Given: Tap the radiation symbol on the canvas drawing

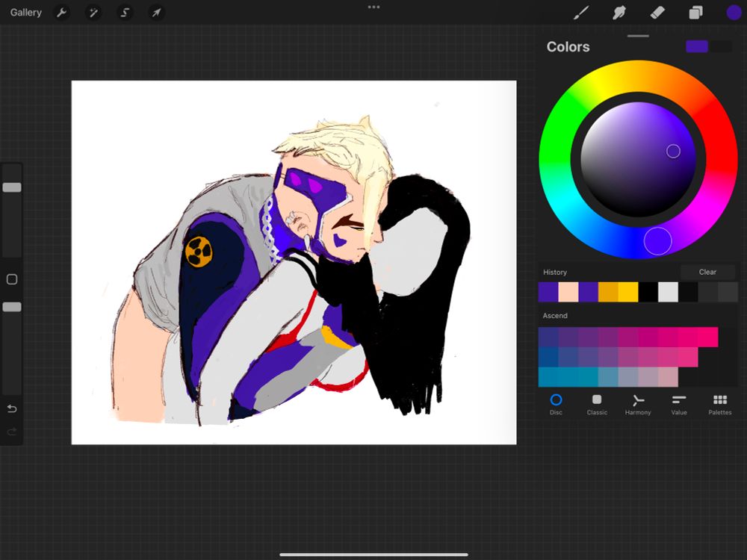Looking at the screenshot, I should click(x=199, y=252).
